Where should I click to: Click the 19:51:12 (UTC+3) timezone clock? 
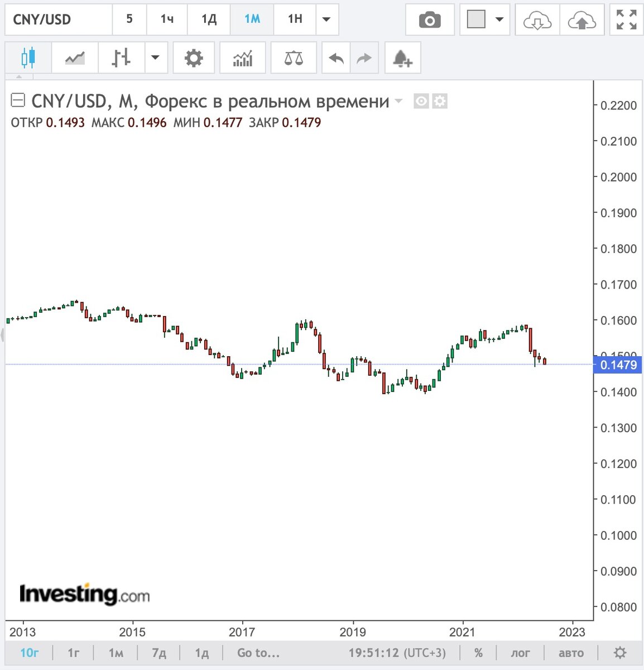[x=397, y=653]
